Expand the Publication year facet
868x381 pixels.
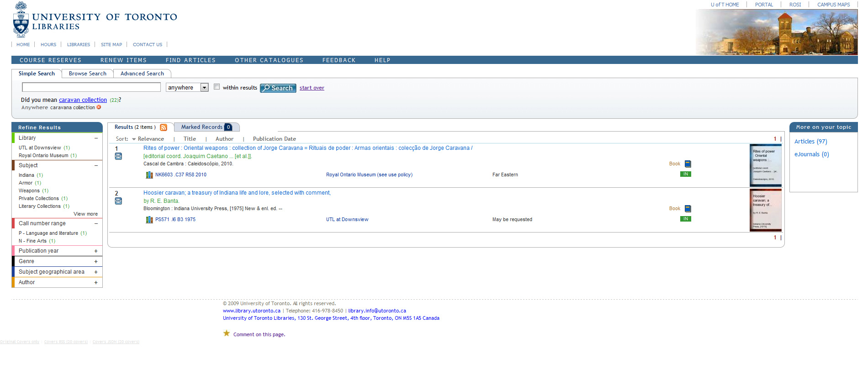pyautogui.click(x=96, y=251)
